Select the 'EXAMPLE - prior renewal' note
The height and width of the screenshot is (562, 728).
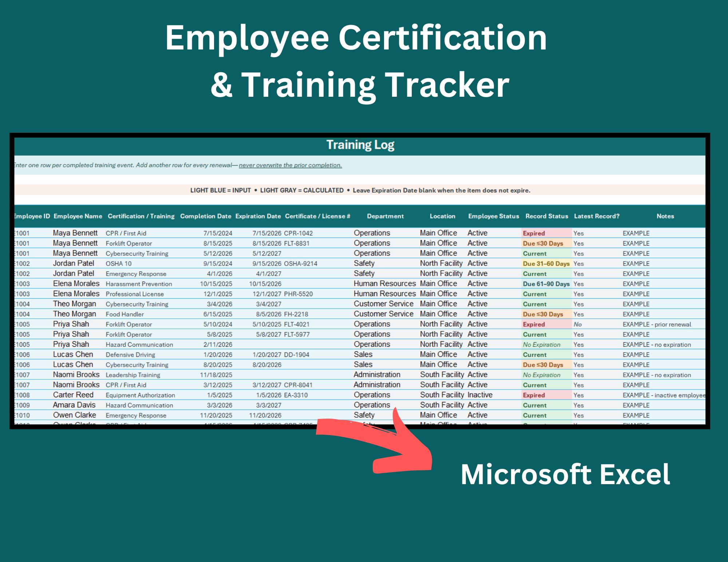(x=657, y=324)
